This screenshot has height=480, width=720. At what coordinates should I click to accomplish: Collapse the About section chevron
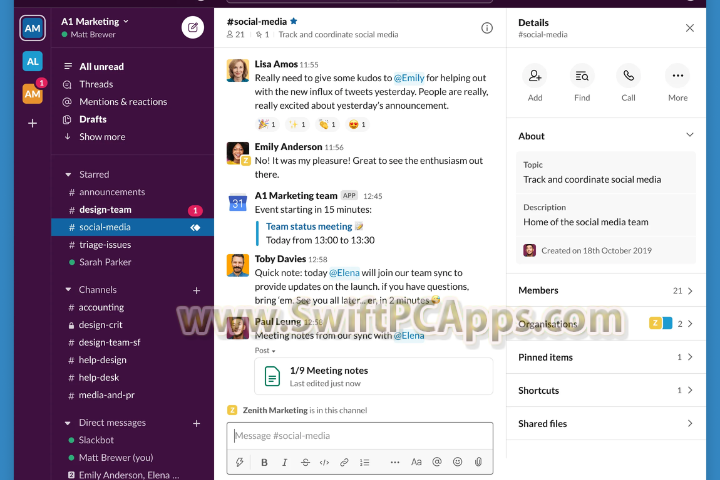[690, 135]
